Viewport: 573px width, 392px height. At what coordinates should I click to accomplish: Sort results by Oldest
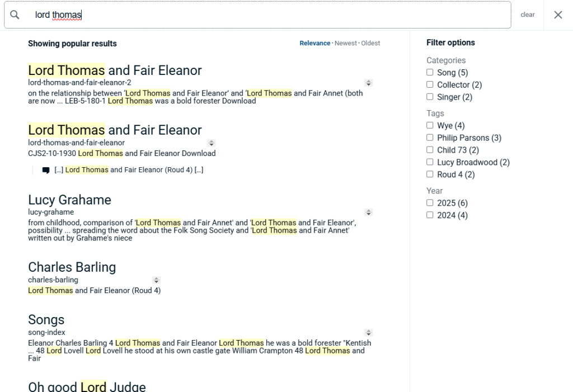point(370,43)
